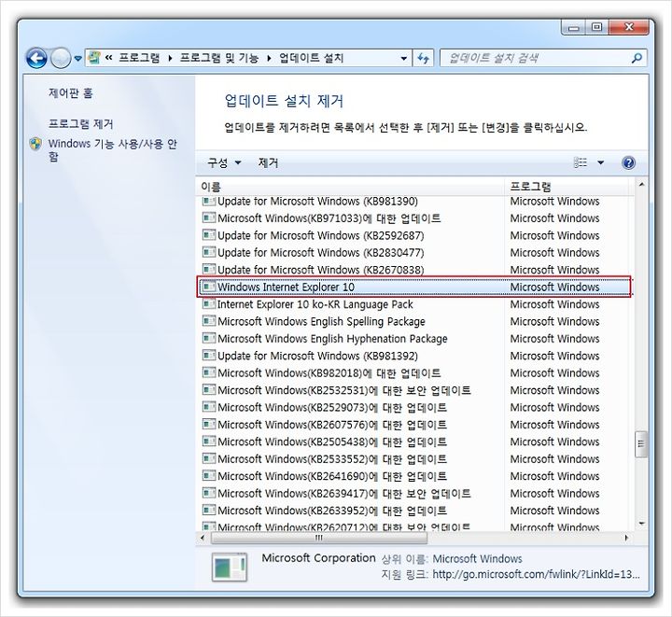Select Update for Microsoft Windows (KB981392)
This screenshot has height=617, width=672.
tap(414, 356)
